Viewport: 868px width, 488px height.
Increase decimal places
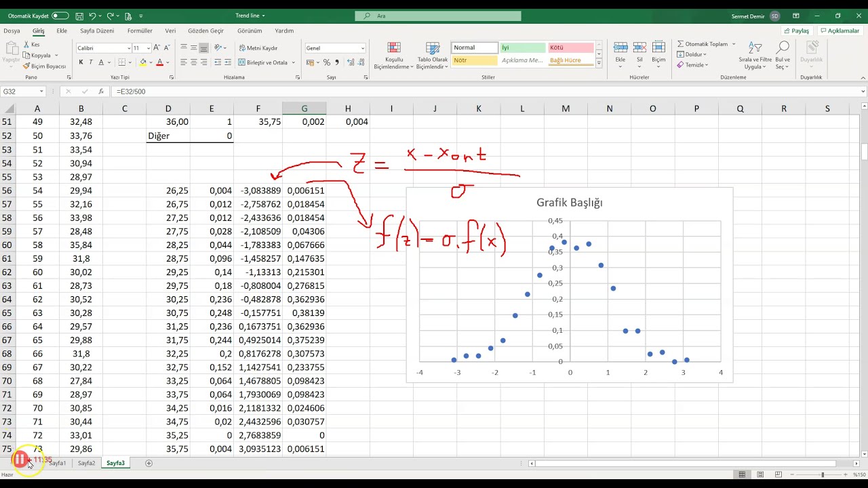pos(350,62)
